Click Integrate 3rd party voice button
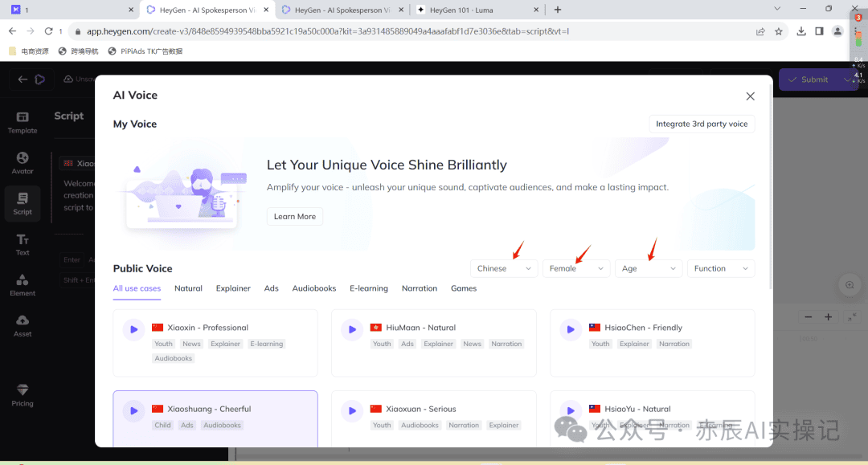Image resolution: width=868 pixels, height=465 pixels. coord(702,124)
